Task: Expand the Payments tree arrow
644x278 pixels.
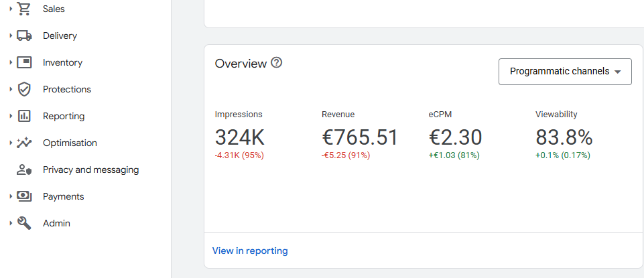Action: pyautogui.click(x=11, y=196)
